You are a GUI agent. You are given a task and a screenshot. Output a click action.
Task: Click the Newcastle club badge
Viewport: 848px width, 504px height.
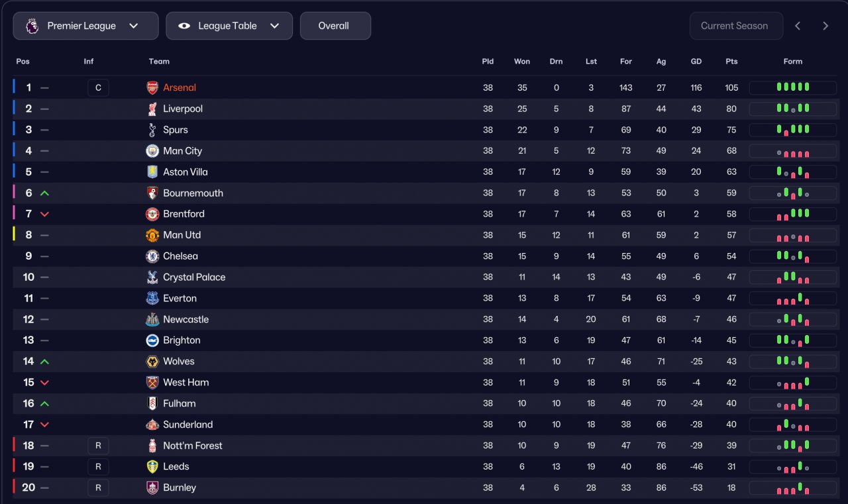[152, 319]
